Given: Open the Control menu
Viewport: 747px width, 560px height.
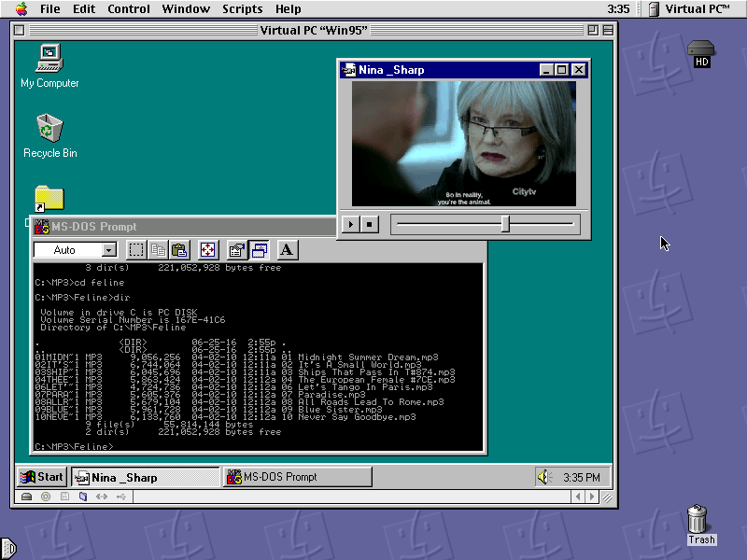Looking at the screenshot, I should [x=129, y=8].
